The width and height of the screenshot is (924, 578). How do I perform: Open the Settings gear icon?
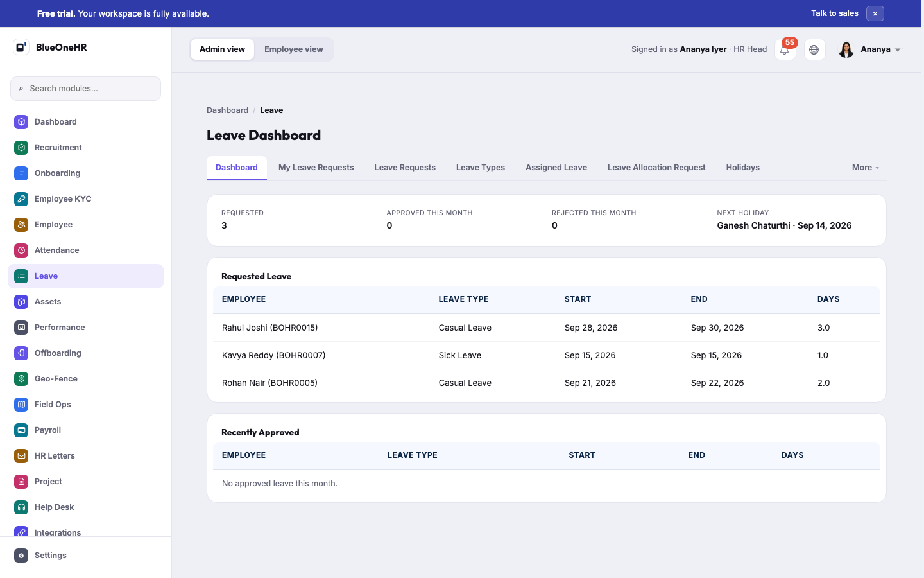(21, 556)
